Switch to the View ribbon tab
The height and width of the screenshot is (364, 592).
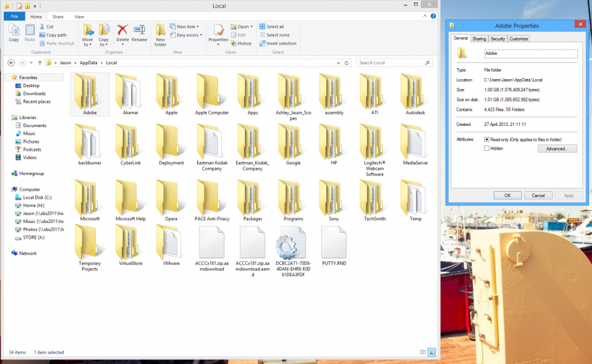coord(79,16)
